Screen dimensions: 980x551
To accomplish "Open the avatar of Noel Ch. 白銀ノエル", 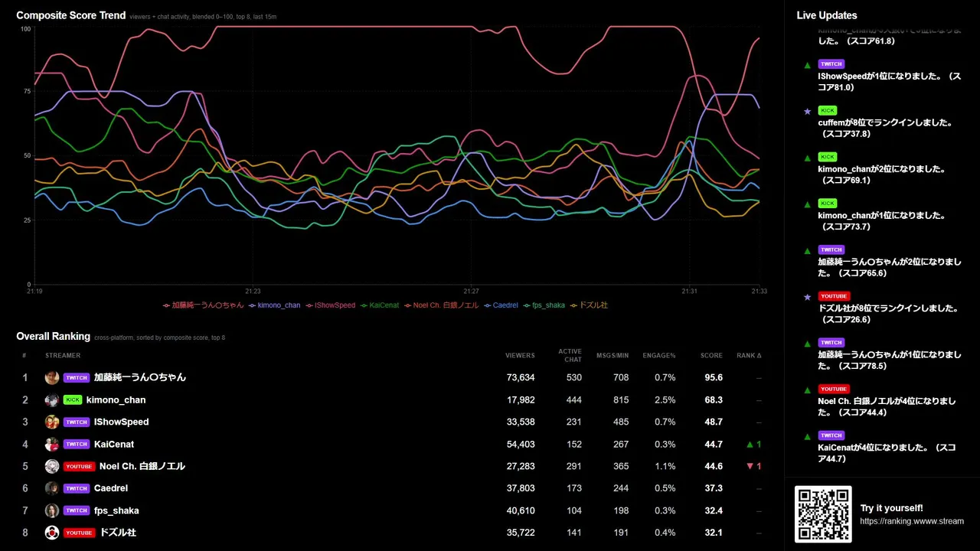I will (52, 466).
